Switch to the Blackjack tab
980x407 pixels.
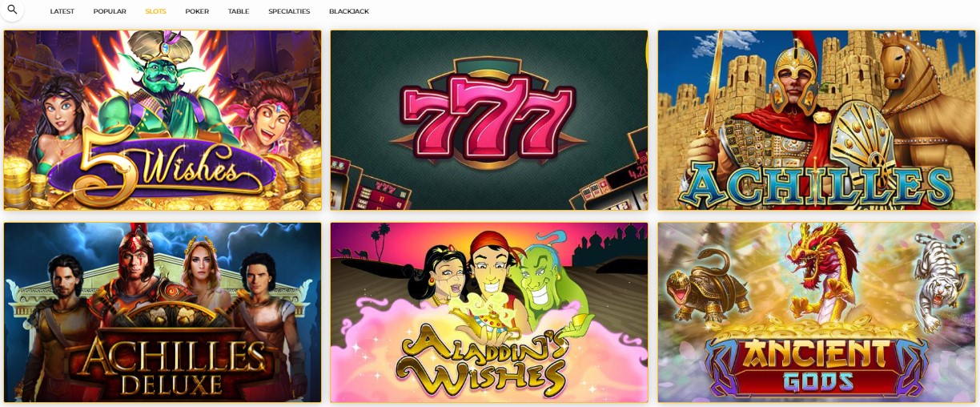(x=349, y=12)
